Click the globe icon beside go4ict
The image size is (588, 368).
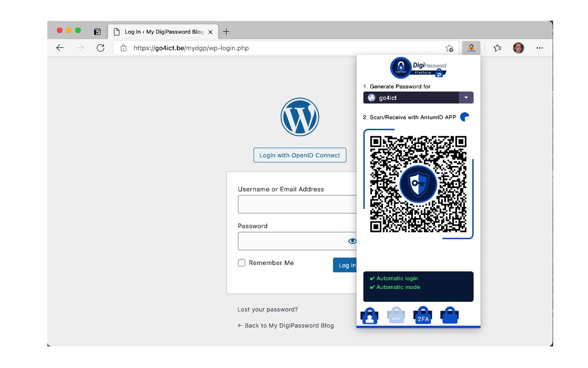371,98
